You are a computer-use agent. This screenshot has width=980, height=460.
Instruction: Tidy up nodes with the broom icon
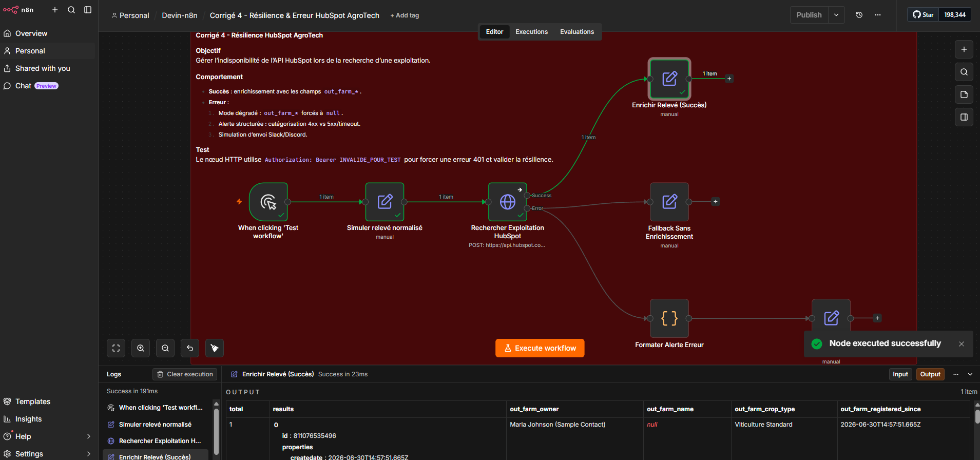coord(215,348)
